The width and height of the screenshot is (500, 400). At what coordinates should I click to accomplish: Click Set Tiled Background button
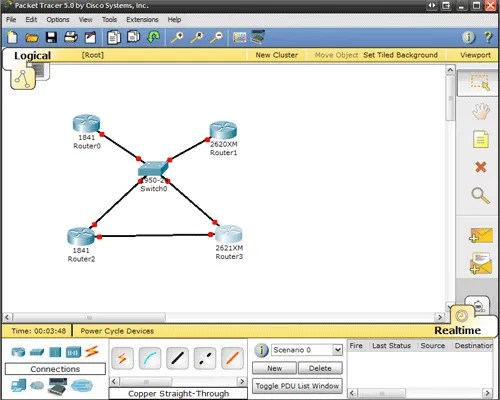(x=400, y=55)
